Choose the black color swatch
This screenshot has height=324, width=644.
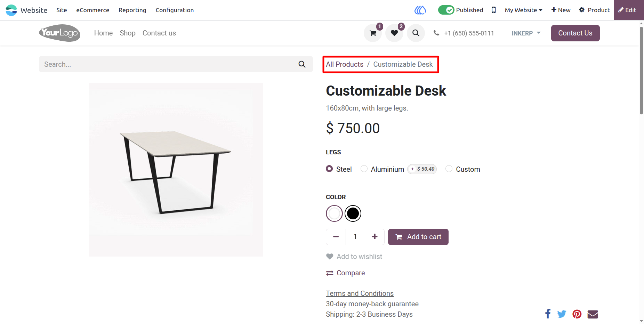click(353, 213)
